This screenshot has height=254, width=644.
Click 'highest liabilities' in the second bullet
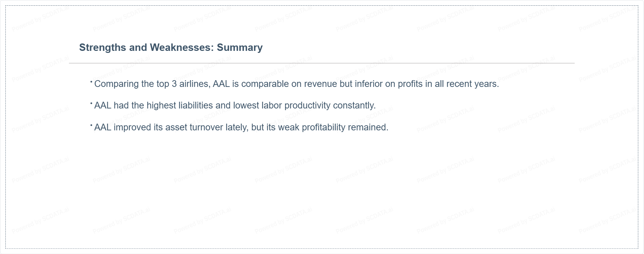pos(180,105)
